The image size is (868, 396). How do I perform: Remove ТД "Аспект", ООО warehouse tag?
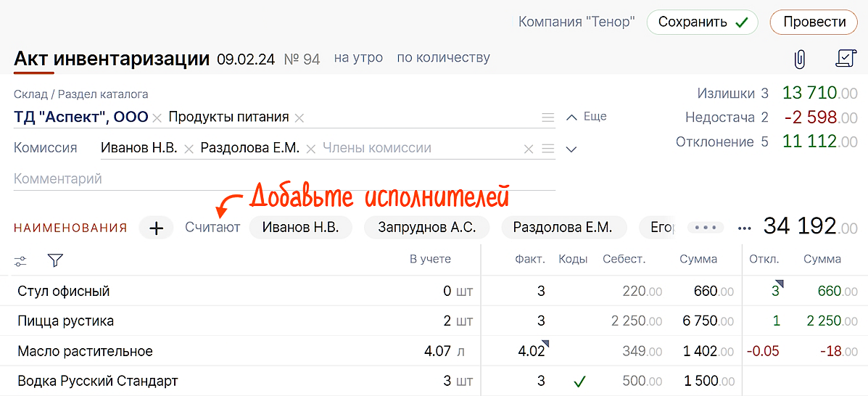pos(159,117)
